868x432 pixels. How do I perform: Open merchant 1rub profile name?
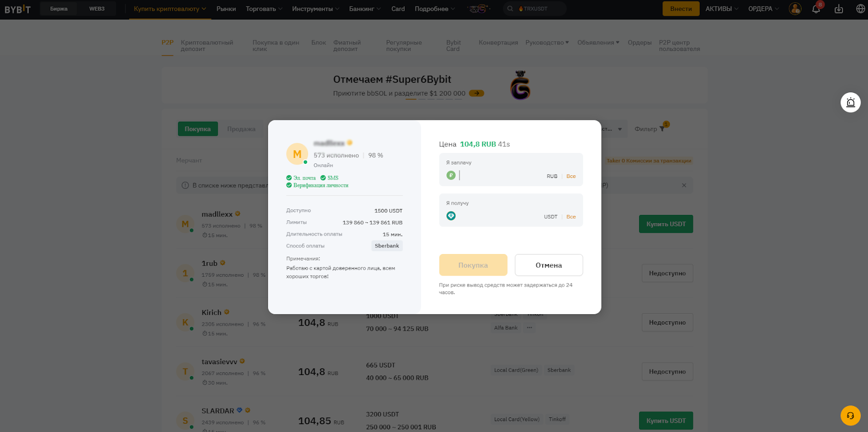pos(209,263)
